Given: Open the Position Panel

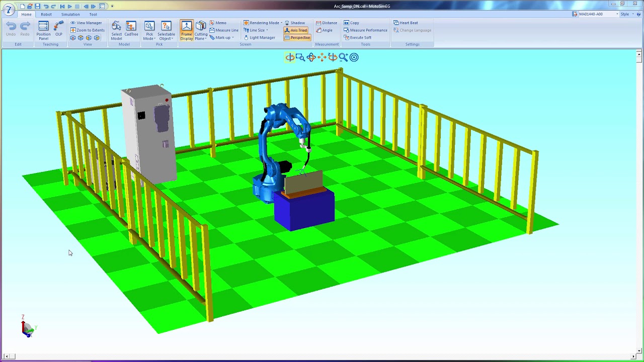Looking at the screenshot, I should coord(43,31).
